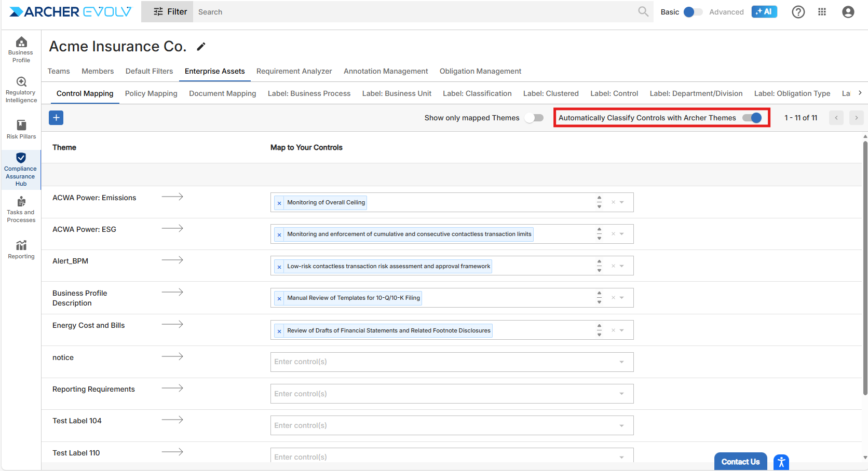Open the Requirement Analyzer tab
Image resolution: width=868 pixels, height=471 pixels.
[294, 71]
